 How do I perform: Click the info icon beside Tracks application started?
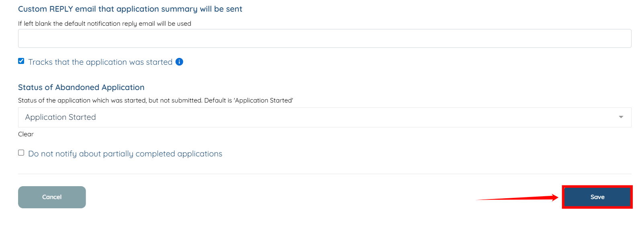[180, 62]
